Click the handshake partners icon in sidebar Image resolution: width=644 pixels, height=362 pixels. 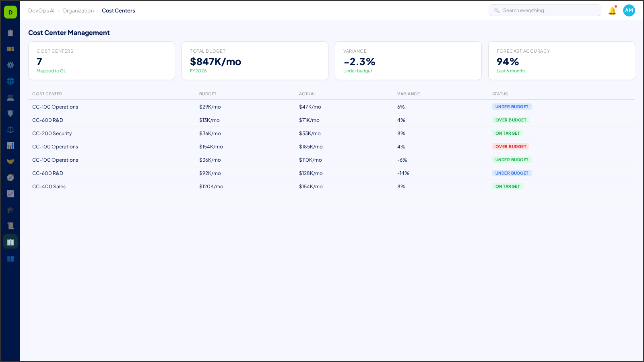coord(10,161)
